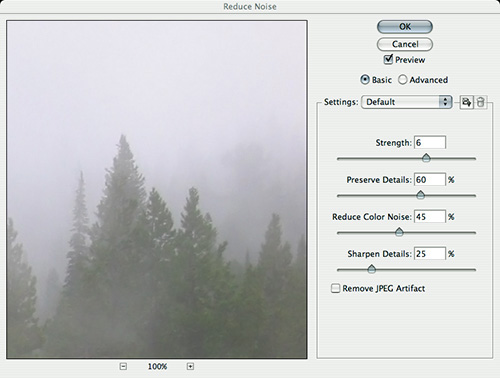Click the foggy forest preview image
The image size is (500, 378).
point(157,190)
